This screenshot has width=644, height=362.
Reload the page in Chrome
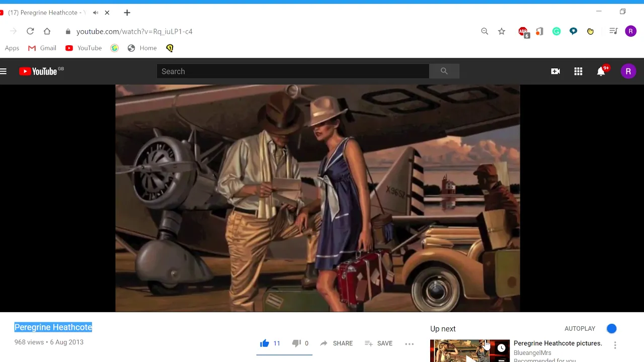coord(30,31)
